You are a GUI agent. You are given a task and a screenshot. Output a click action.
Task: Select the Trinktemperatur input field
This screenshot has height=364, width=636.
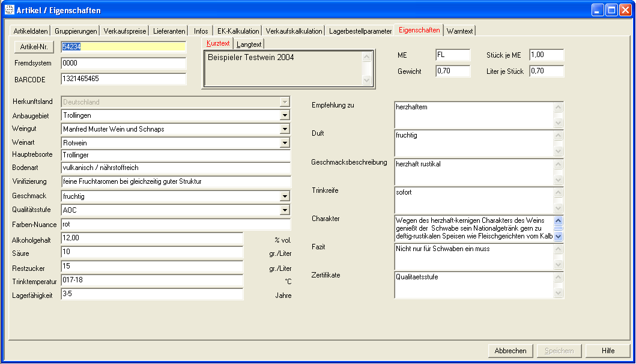(152, 281)
